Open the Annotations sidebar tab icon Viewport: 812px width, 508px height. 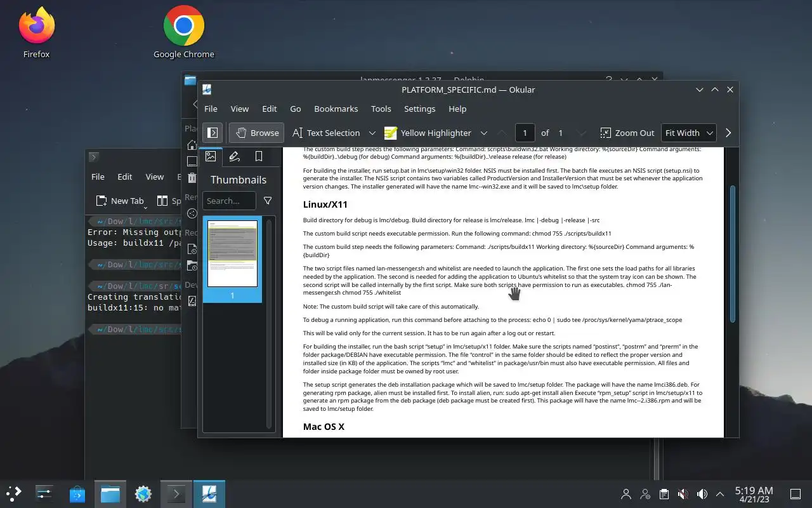pyautogui.click(x=235, y=156)
